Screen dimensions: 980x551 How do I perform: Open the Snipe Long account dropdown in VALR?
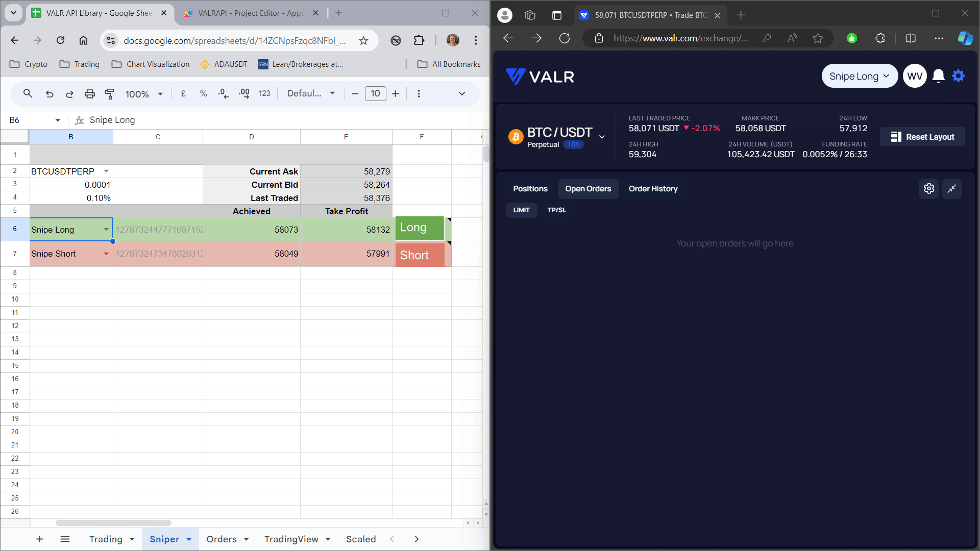click(x=860, y=76)
